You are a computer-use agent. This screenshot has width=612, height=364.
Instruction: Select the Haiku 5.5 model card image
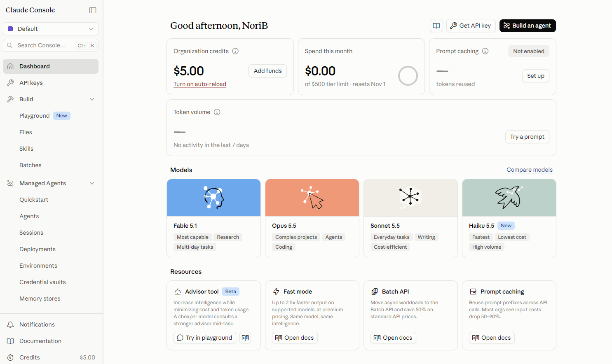coord(509,198)
